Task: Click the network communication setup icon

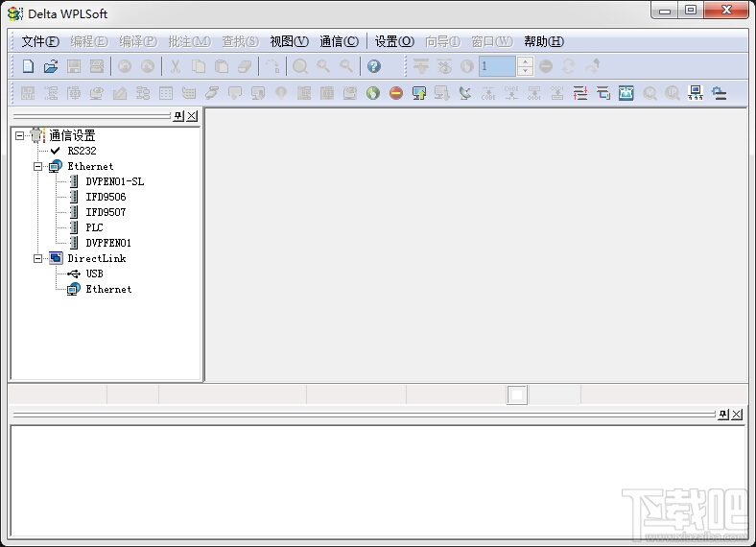Action: [x=696, y=93]
